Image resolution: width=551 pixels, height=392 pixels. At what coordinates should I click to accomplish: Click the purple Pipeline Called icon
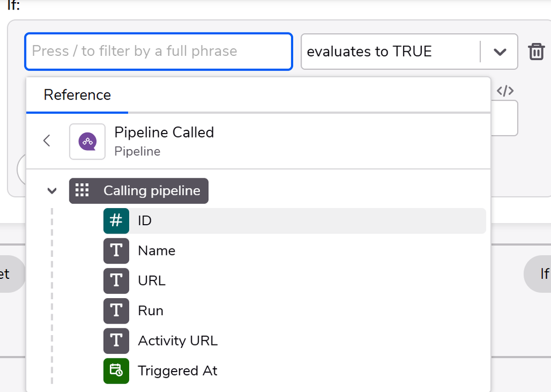(87, 141)
